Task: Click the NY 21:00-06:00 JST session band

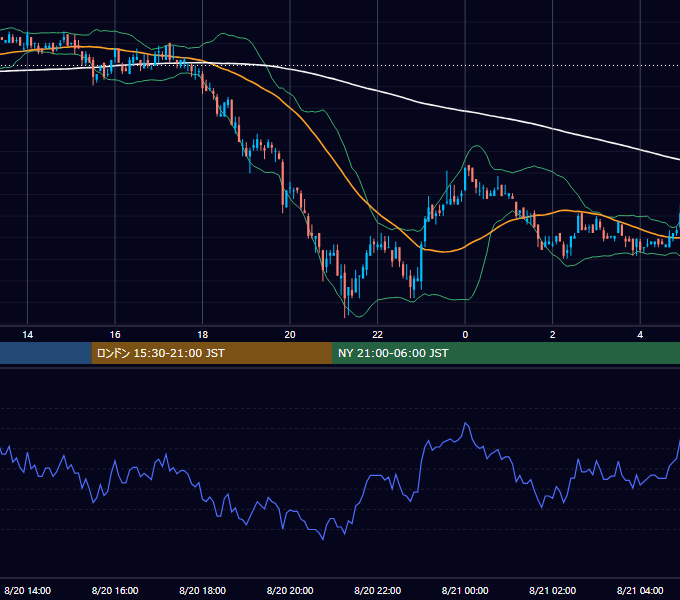Action: pos(506,353)
